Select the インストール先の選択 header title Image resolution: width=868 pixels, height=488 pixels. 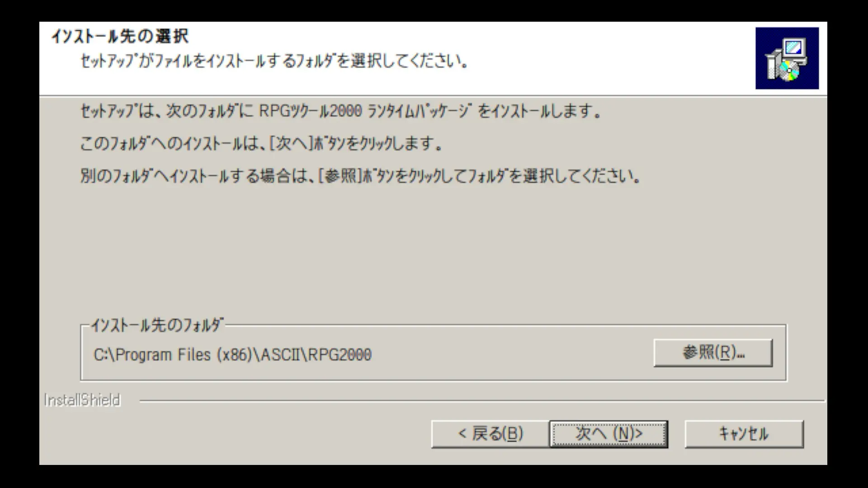120,36
